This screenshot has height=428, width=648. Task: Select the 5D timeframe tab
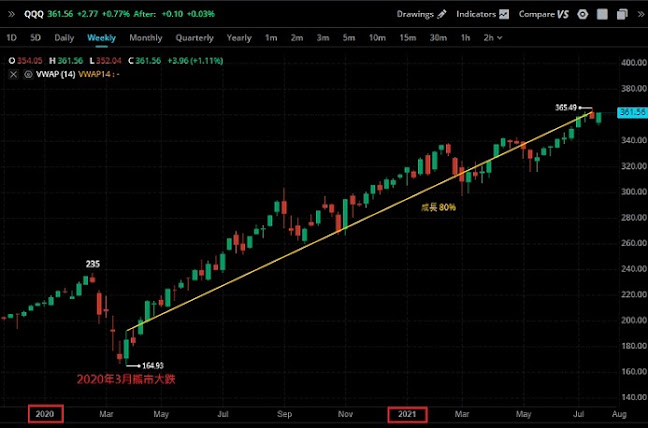pos(36,38)
